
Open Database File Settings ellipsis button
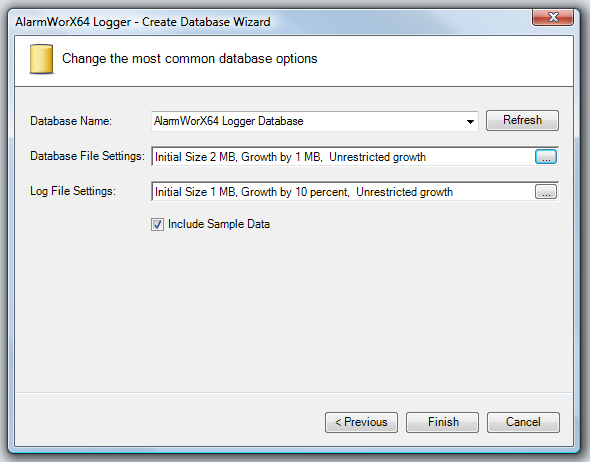pos(546,157)
